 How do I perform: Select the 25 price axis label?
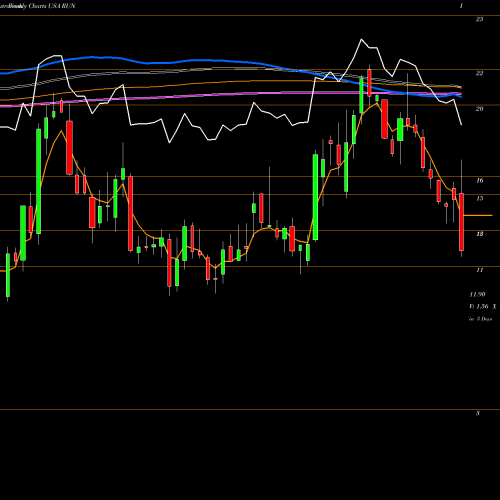(479, 19)
